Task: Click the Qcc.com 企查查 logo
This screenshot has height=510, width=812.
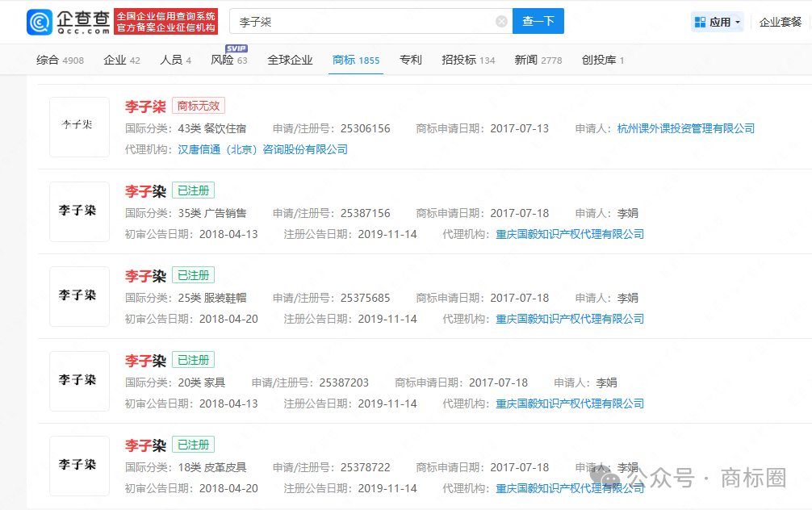Action: coord(69,22)
